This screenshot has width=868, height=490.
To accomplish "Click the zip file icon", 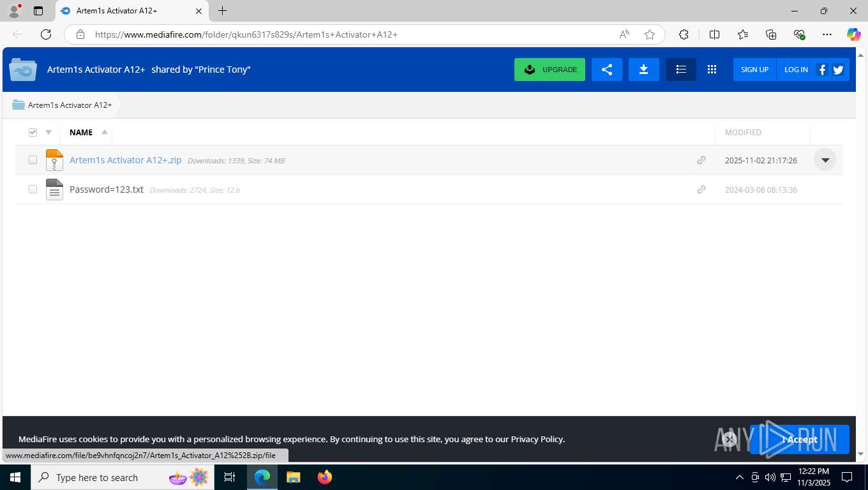I will click(x=54, y=160).
